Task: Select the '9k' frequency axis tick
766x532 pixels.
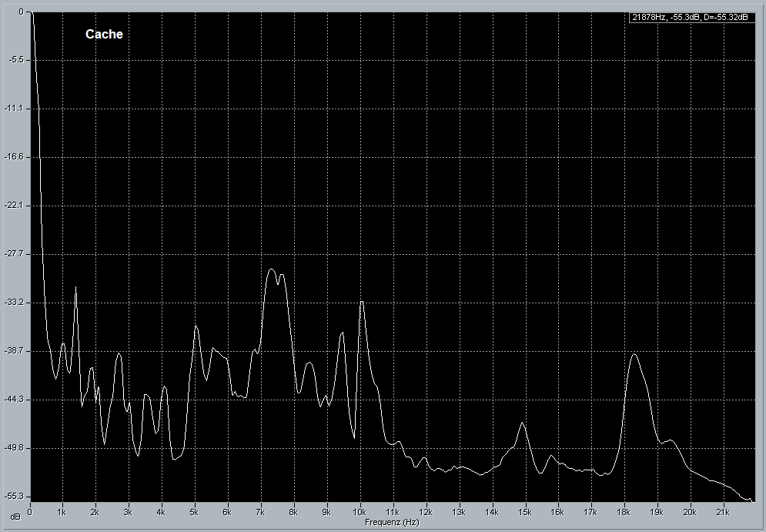Action: tap(326, 513)
